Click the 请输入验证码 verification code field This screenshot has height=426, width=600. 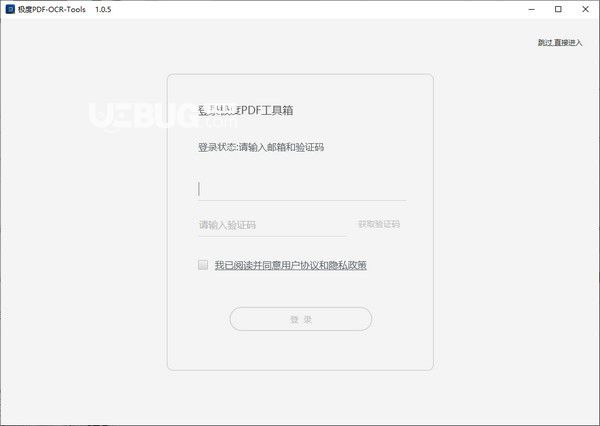click(272, 225)
